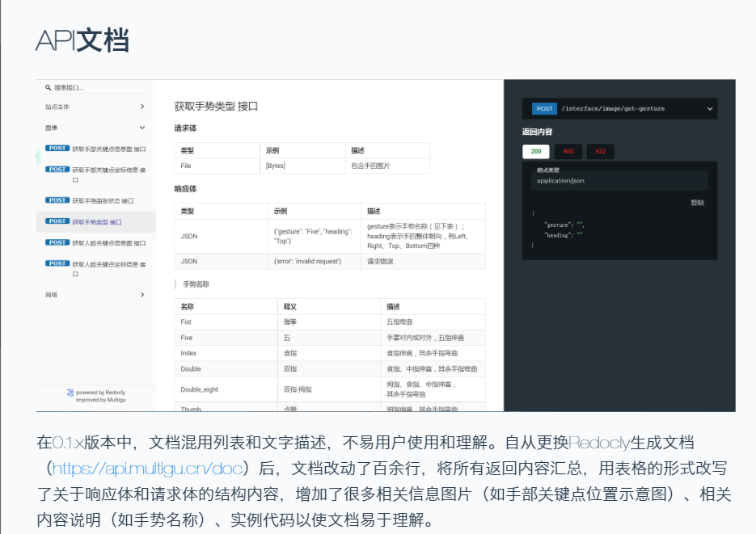Image resolution: width=756 pixels, height=534 pixels.
Task: Select the 图像 sidebar group label
Action: click(51, 128)
